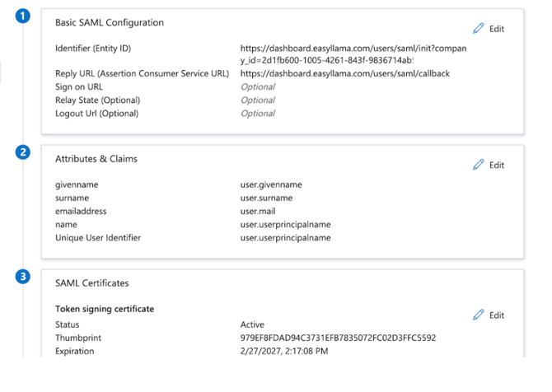Click the Edit label for SAML Certificates

(x=496, y=315)
